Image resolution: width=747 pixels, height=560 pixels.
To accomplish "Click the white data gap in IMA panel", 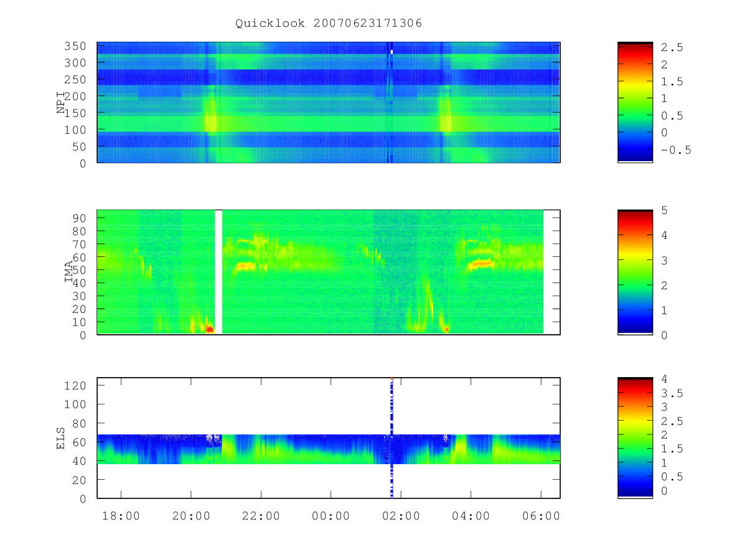I will tap(218, 272).
